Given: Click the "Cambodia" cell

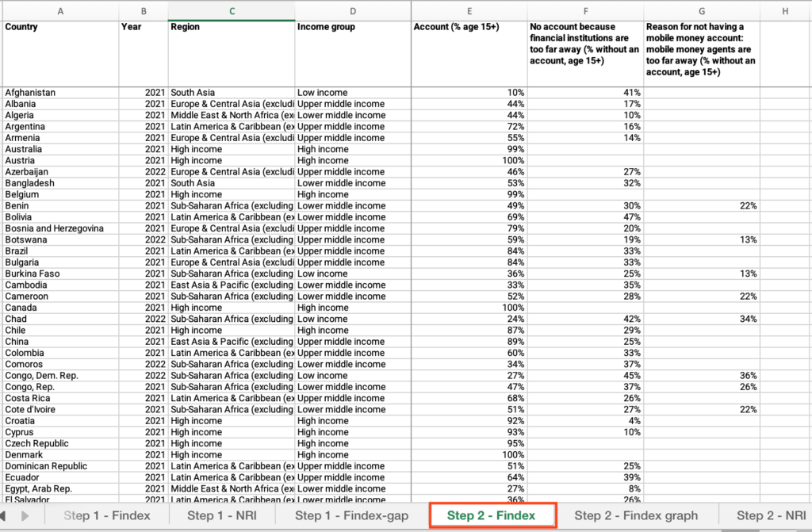Looking at the screenshot, I should pyautogui.click(x=60, y=285).
